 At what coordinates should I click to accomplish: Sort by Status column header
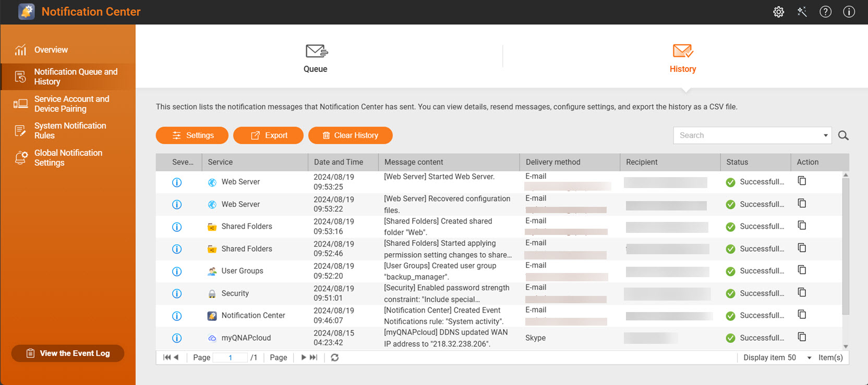click(755, 162)
